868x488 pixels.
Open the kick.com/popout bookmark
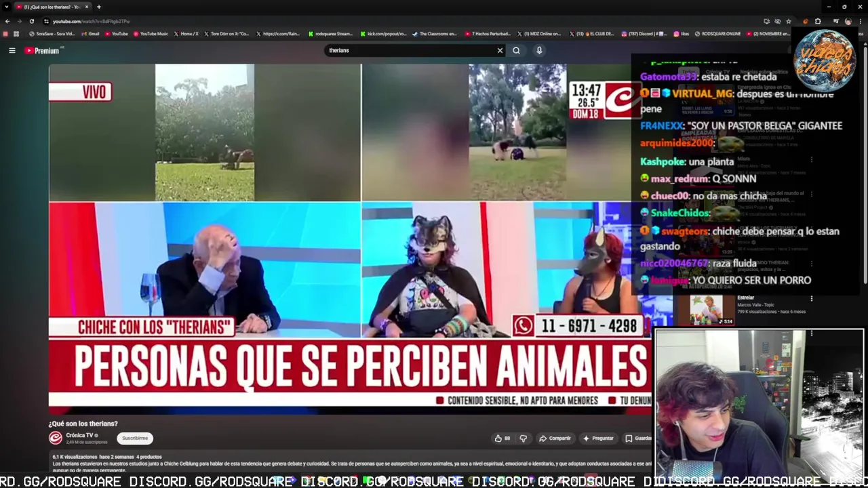click(383, 34)
